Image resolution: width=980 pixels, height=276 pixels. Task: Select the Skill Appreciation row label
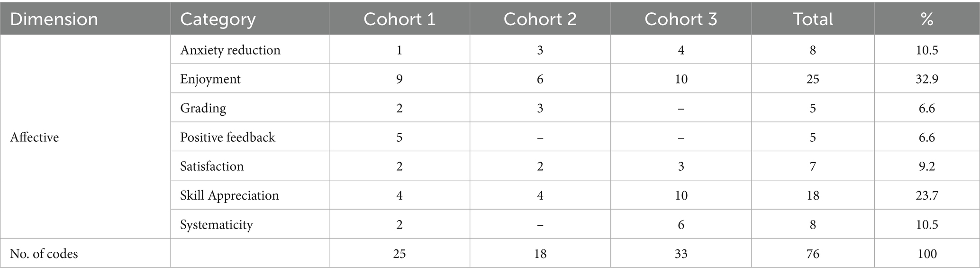pyautogui.click(x=229, y=195)
